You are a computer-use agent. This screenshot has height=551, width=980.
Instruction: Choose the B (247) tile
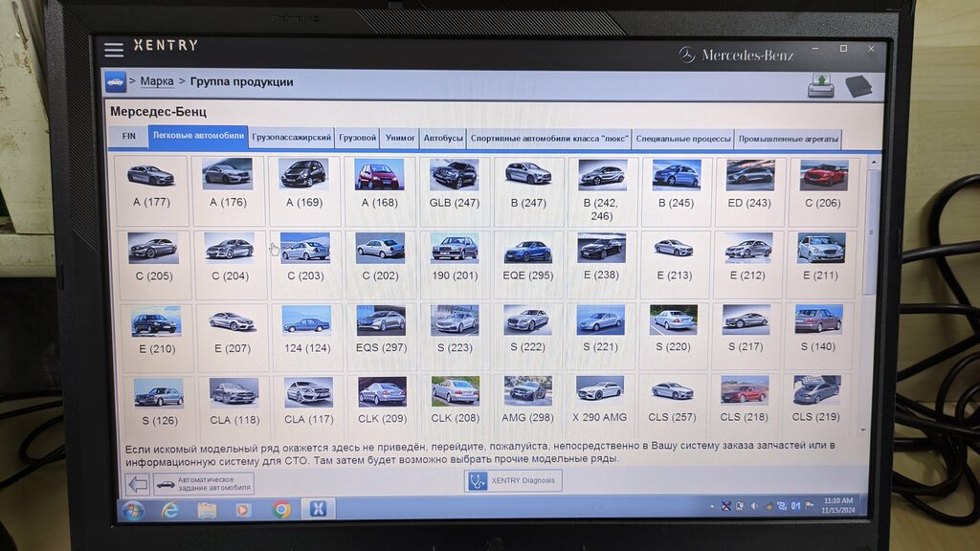528,191
